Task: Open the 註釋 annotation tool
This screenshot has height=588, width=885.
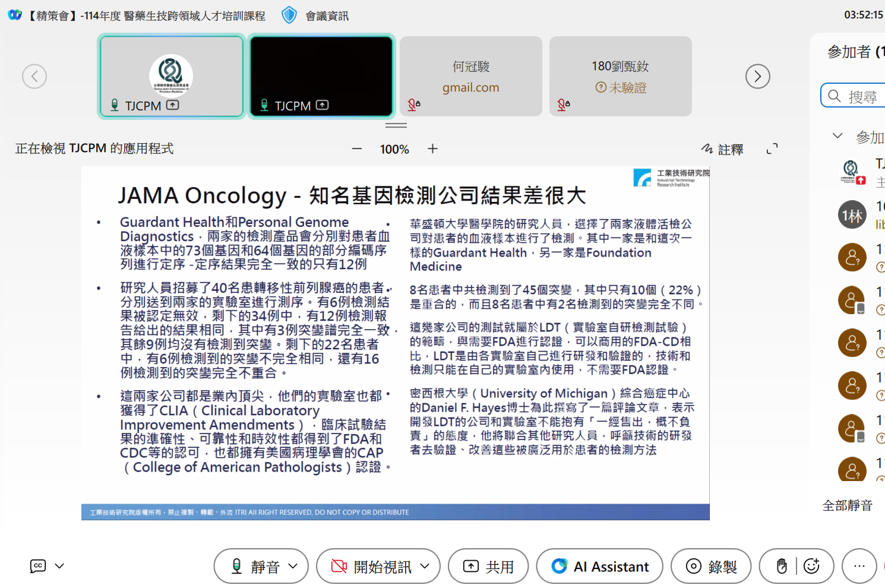Action: tap(722, 149)
